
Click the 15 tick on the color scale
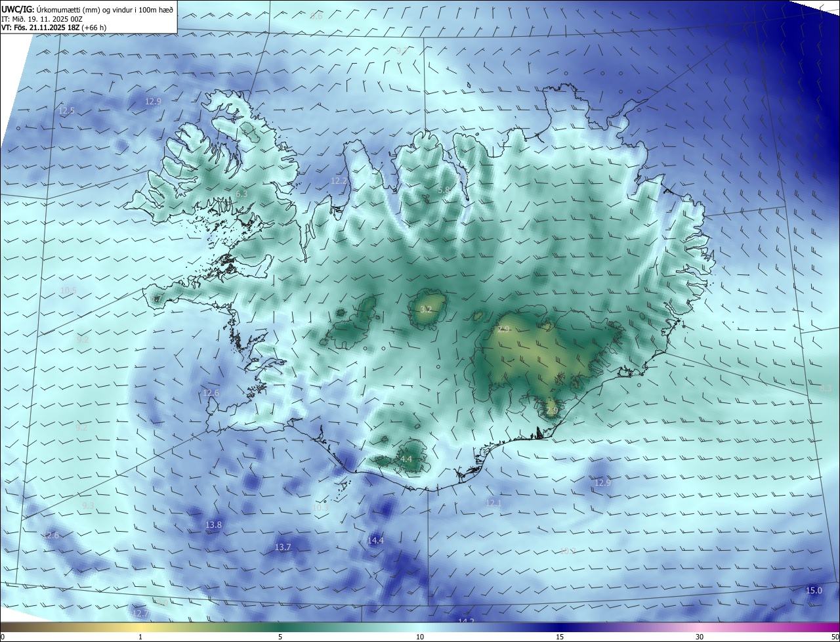coord(560,637)
